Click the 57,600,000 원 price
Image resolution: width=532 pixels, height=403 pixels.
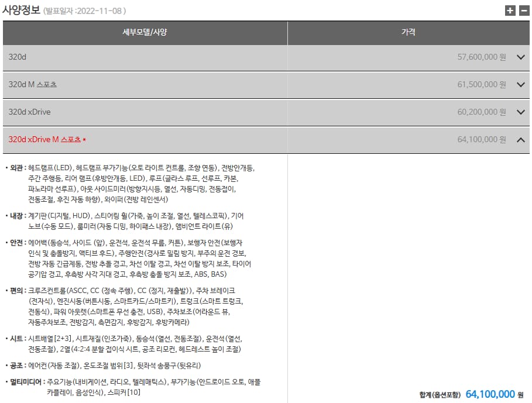pyautogui.click(x=482, y=57)
